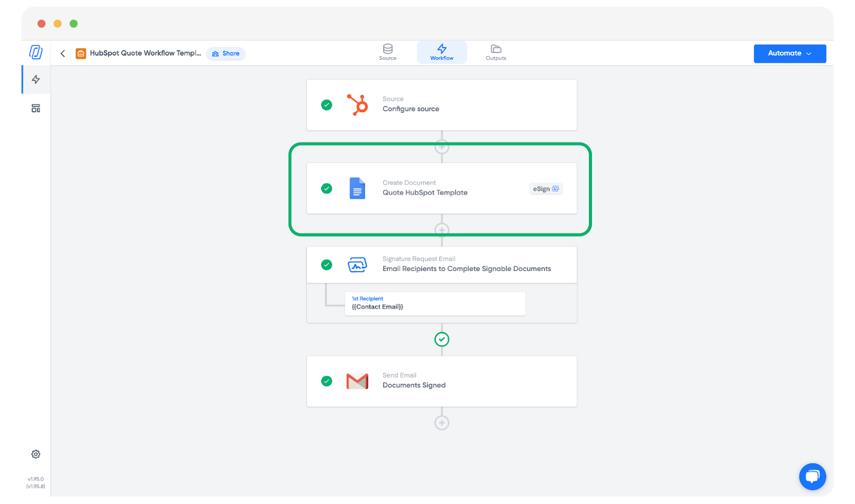Click the green check connector above Send Email
The width and height of the screenshot is (855, 504).
(x=441, y=339)
